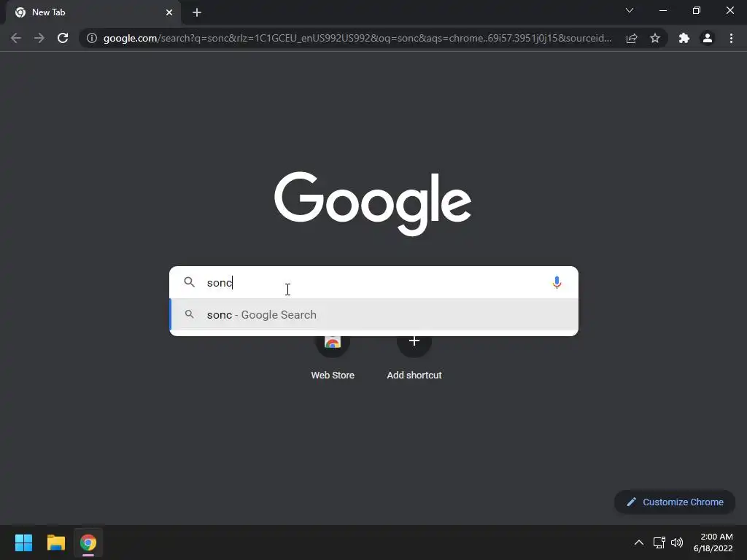Restore down the Chrome window
The image size is (747, 560).
(x=697, y=10)
